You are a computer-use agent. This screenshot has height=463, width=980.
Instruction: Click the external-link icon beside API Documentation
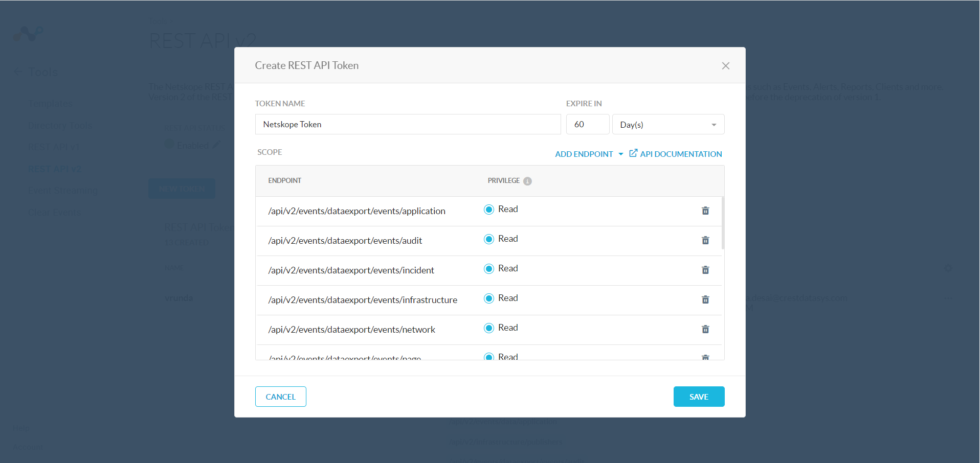tap(633, 153)
